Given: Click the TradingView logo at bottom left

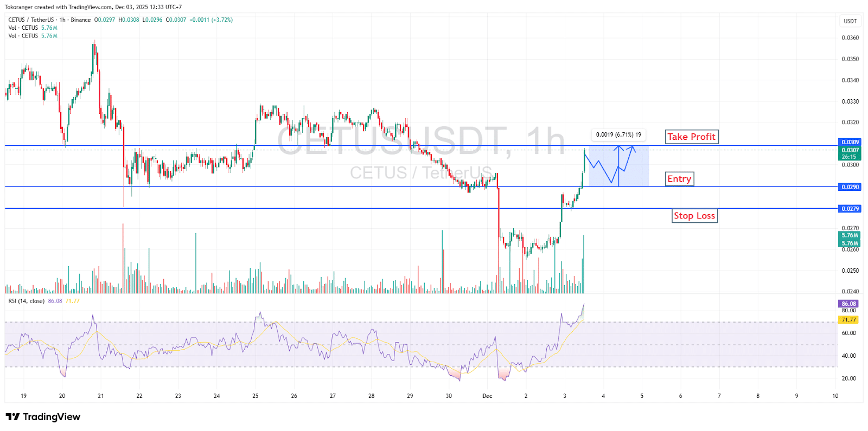Looking at the screenshot, I should tap(43, 417).
